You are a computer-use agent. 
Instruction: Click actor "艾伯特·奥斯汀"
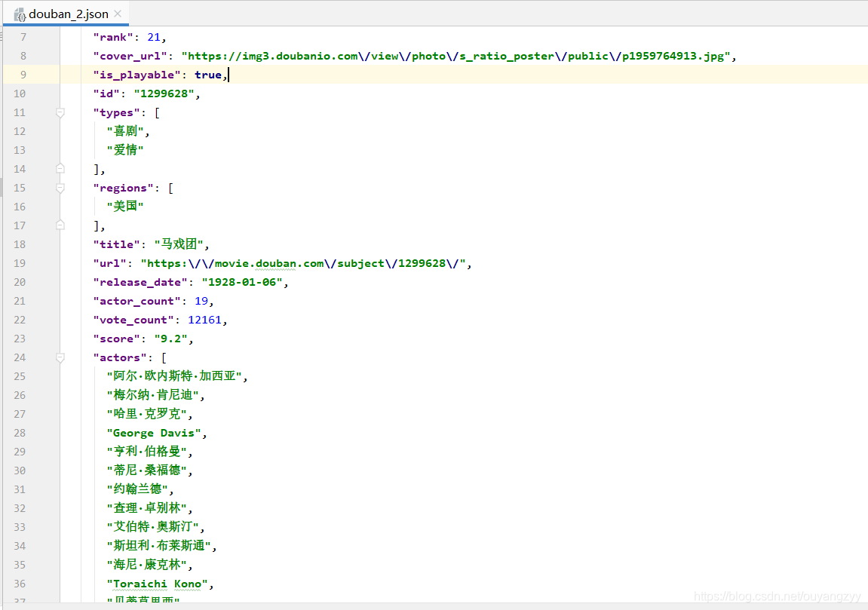[153, 527]
